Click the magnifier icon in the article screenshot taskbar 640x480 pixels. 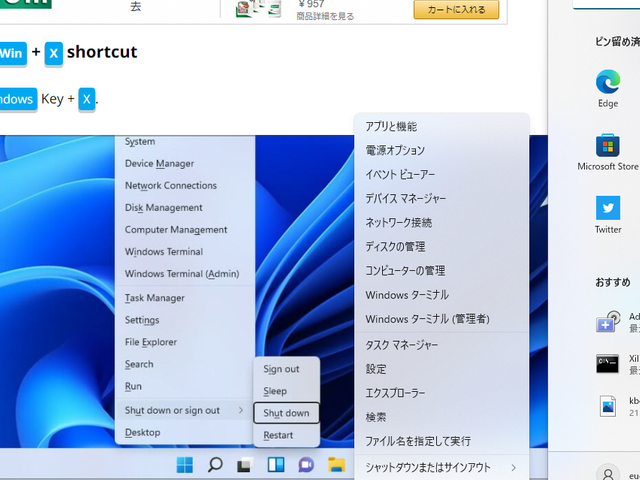click(x=215, y=464)
